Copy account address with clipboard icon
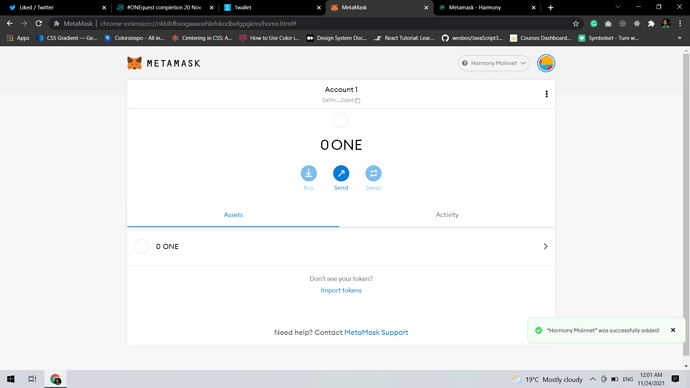 click(358, 100)
